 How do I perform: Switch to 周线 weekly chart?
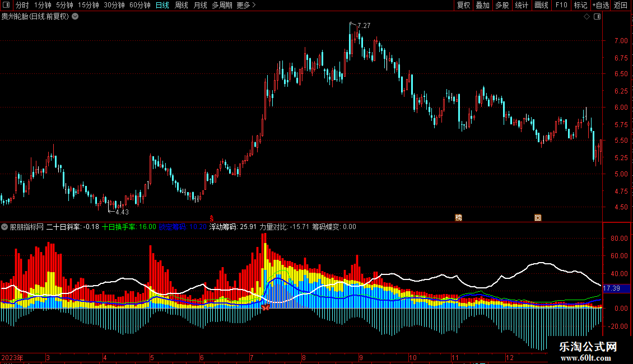tap(181, 5)
